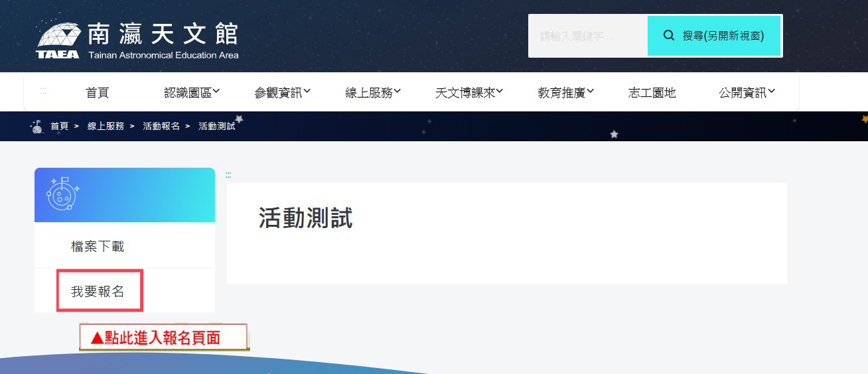Click the 活動報名 breadcrumb link

(x=161, y=126)
